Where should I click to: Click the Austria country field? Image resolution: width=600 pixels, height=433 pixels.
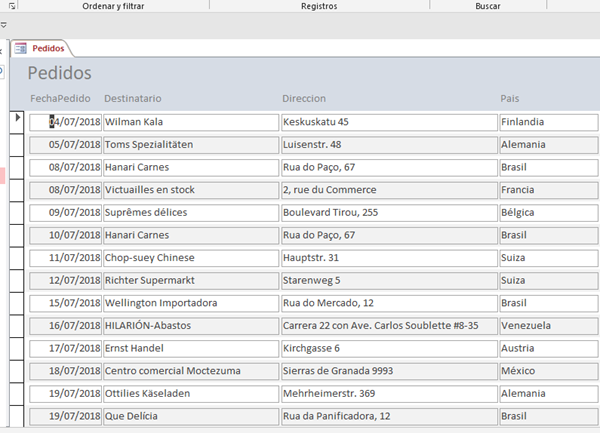549,348
